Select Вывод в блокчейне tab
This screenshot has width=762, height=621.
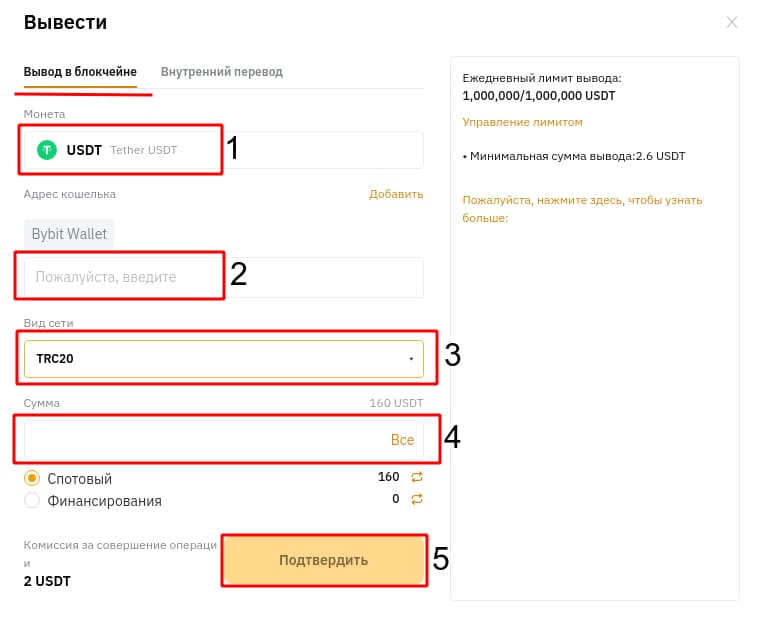pos(80,71)
